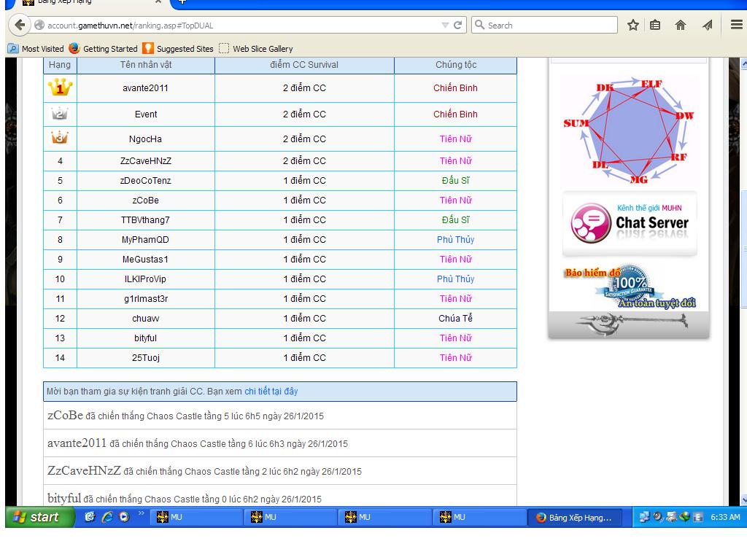Focus the address bar URL field
Screen dimensions: 747x560
pyautogui.click(x=243, y=26)
